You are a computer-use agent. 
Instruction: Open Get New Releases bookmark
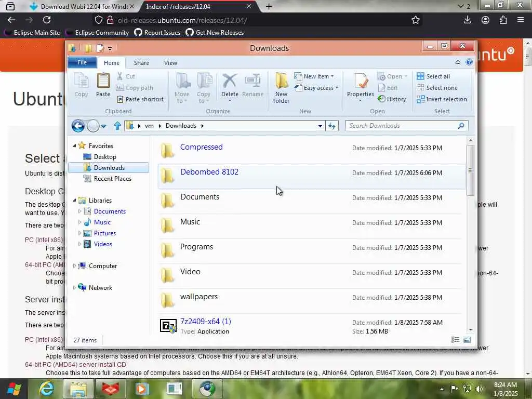tap(215, 33)
